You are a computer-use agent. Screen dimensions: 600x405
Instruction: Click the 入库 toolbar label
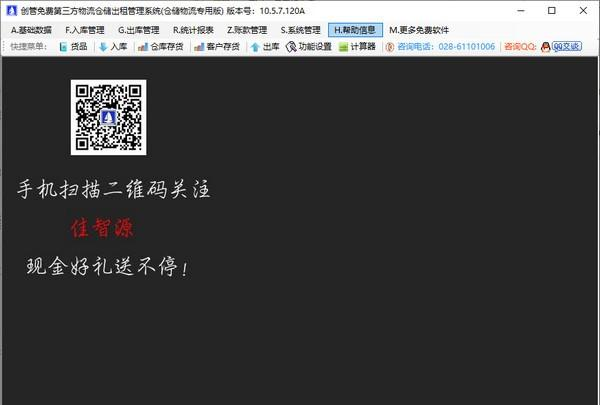119,47
